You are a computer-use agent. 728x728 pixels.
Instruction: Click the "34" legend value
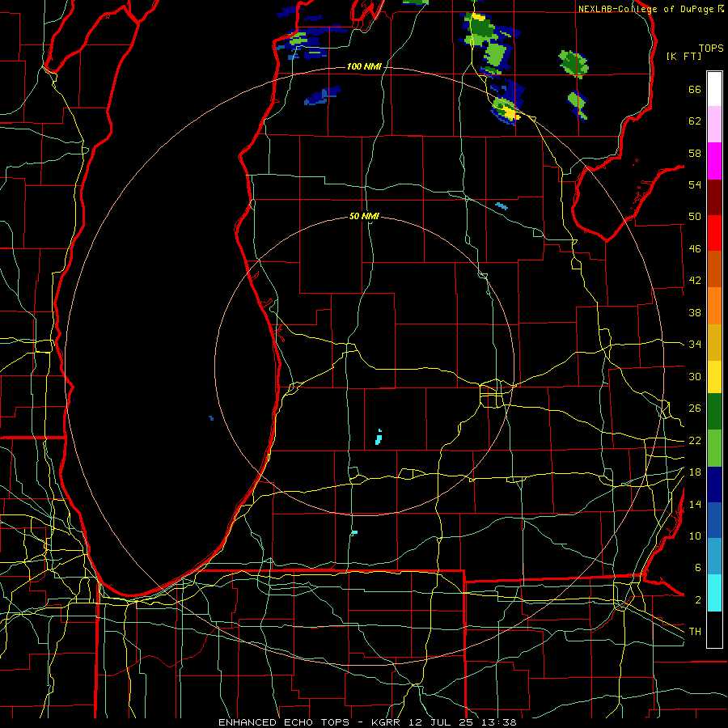[x=695, y=345]
